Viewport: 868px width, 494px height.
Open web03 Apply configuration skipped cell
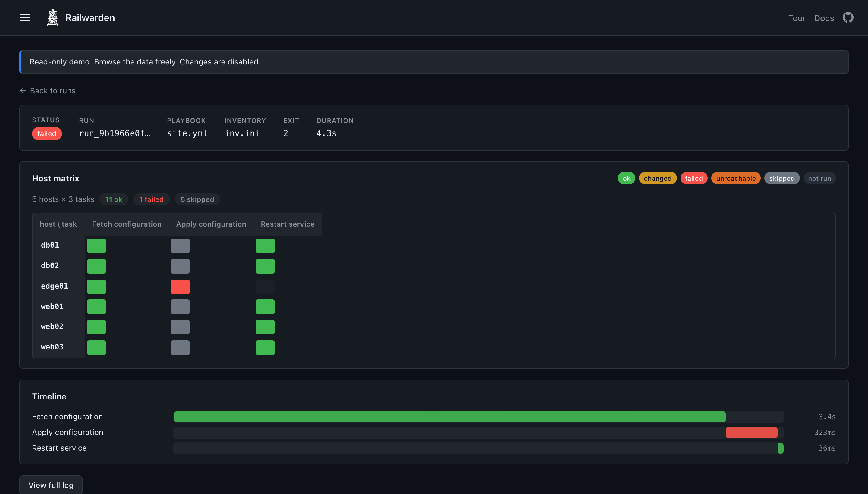tap(180, 347)
